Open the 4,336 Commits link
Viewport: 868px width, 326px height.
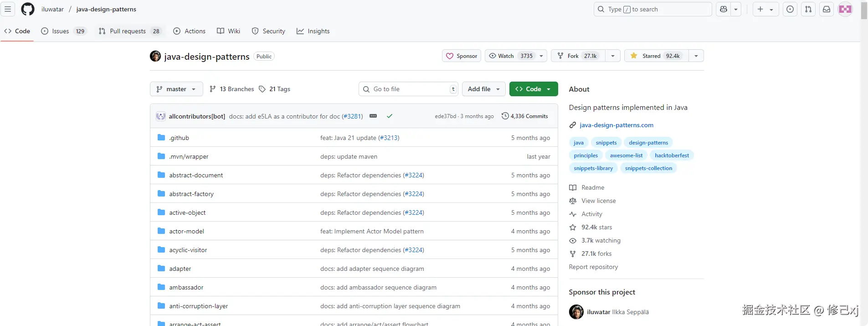pyautogui.click(x=525, y=116)
